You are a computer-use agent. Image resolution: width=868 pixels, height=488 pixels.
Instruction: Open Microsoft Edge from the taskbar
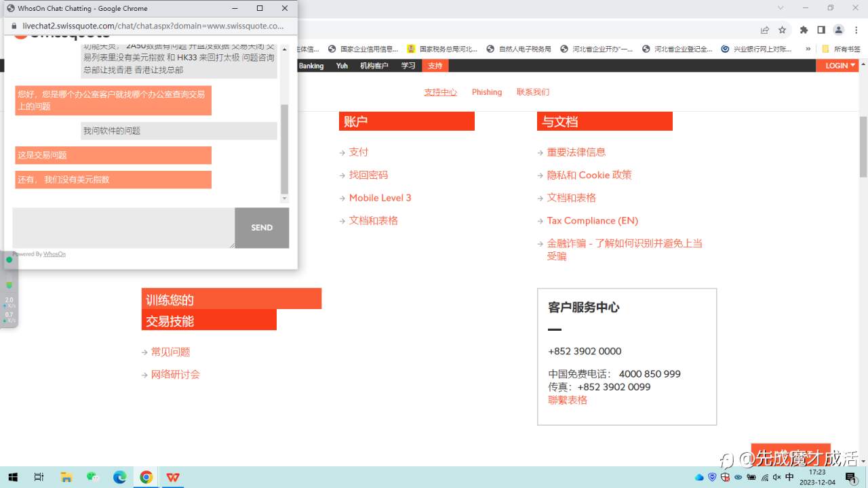tap(120, 477)
